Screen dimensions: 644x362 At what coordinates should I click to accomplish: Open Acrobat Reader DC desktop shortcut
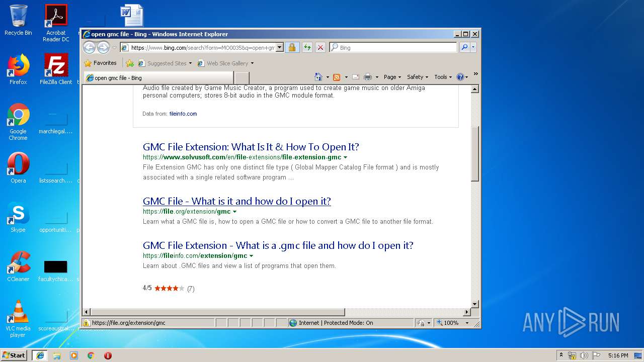tap(56, 23)
